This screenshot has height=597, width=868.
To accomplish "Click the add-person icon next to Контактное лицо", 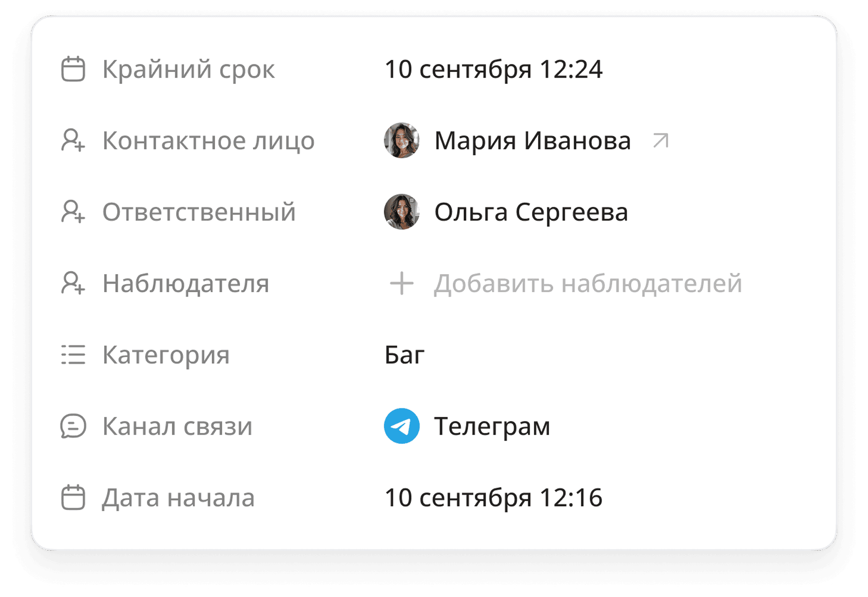I will pos(73,141).
